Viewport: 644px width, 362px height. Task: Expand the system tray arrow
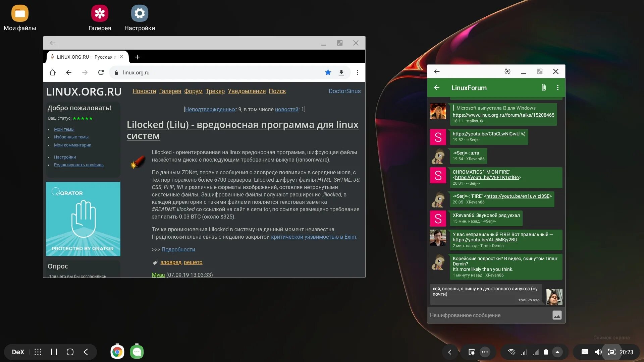[557, 352]
